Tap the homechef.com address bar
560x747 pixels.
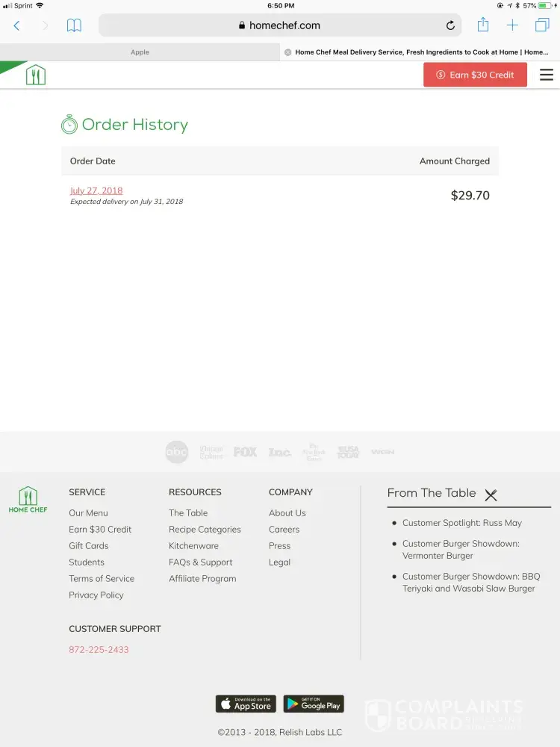[280, 25]
